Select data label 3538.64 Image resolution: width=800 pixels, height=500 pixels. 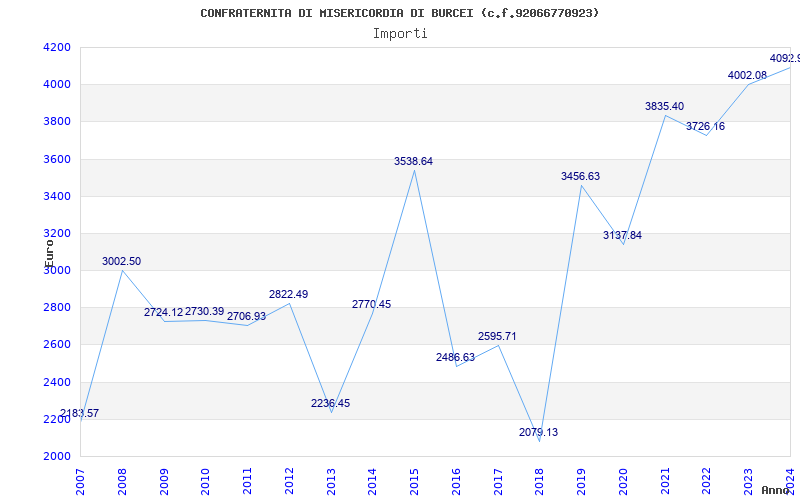413,161
